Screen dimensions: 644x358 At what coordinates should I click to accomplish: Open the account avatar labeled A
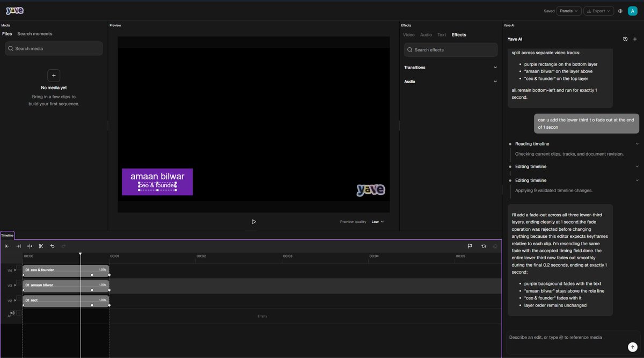pos(632,11)
